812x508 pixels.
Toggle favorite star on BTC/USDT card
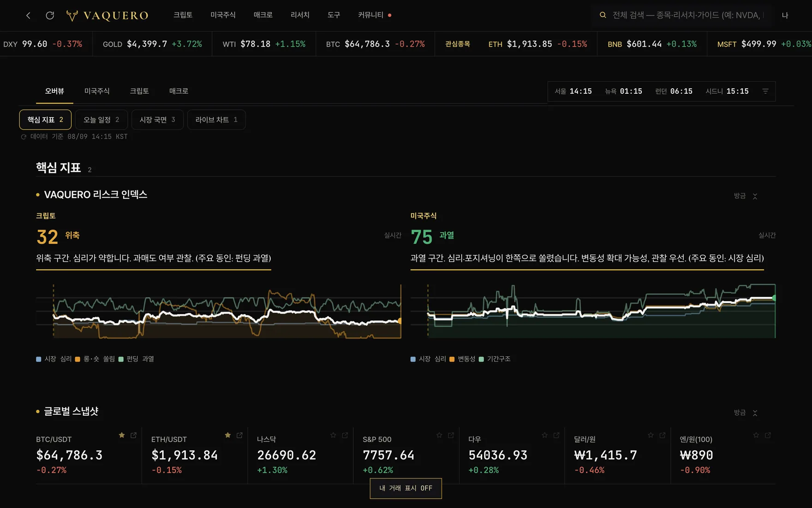pos(122,435)
